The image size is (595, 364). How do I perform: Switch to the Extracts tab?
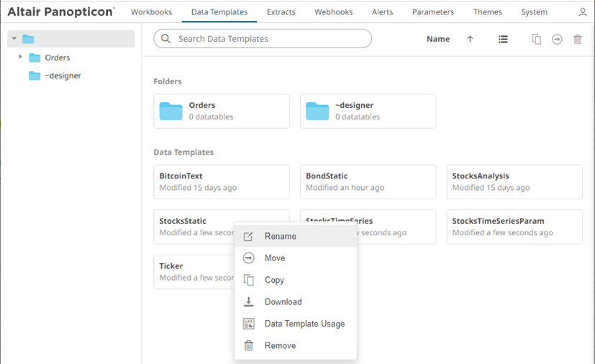coord(281,12)
